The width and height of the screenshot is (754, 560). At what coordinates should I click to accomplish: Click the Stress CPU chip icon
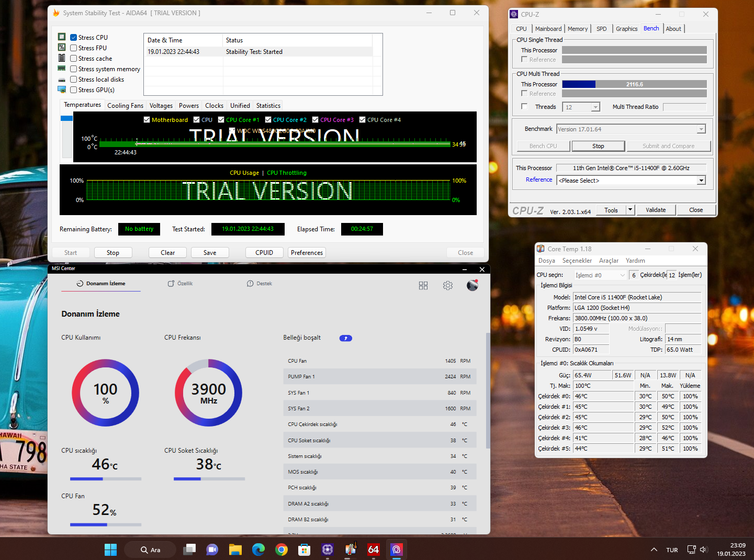(x=62, y=37)
